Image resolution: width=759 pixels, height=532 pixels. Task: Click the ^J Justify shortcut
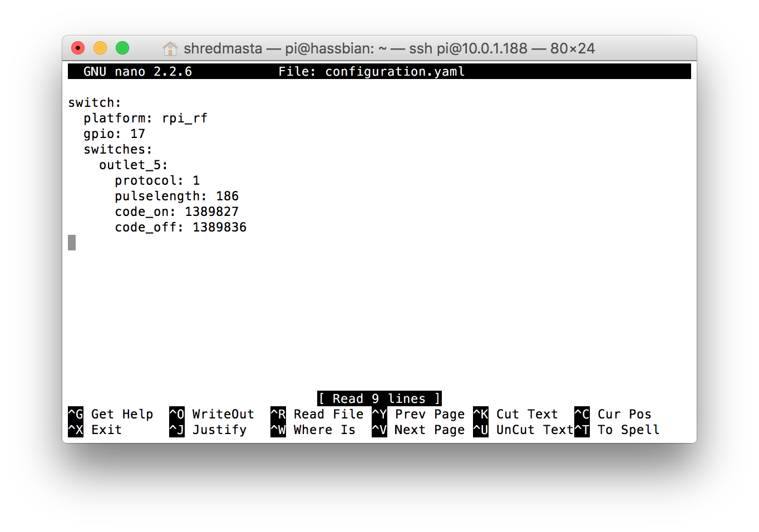tap(208, 430)
